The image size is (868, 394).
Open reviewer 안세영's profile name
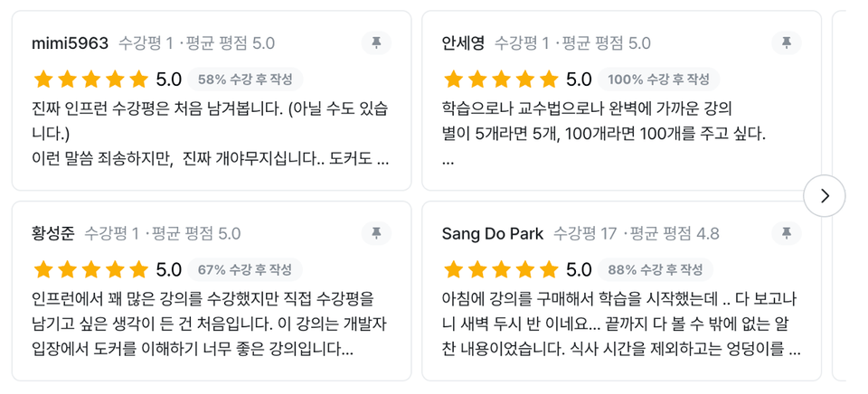pyautogui.click(x=463, y=43)
